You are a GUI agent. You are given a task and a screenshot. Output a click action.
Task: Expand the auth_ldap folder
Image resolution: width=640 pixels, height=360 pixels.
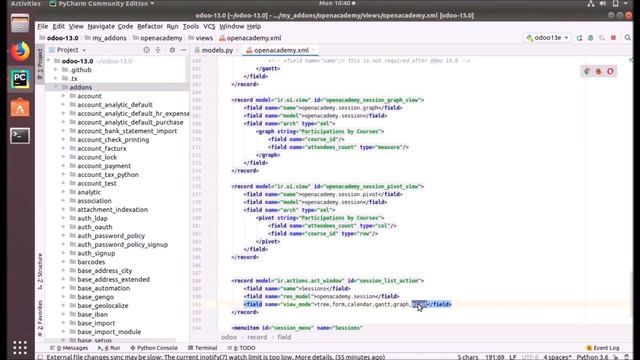(x=63, y=218)
